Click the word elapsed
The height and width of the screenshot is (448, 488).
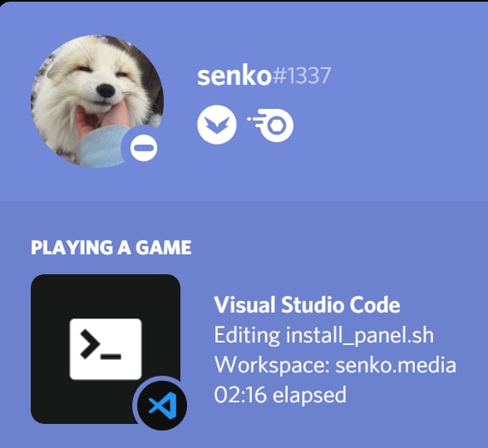click(x=309, y=395)
